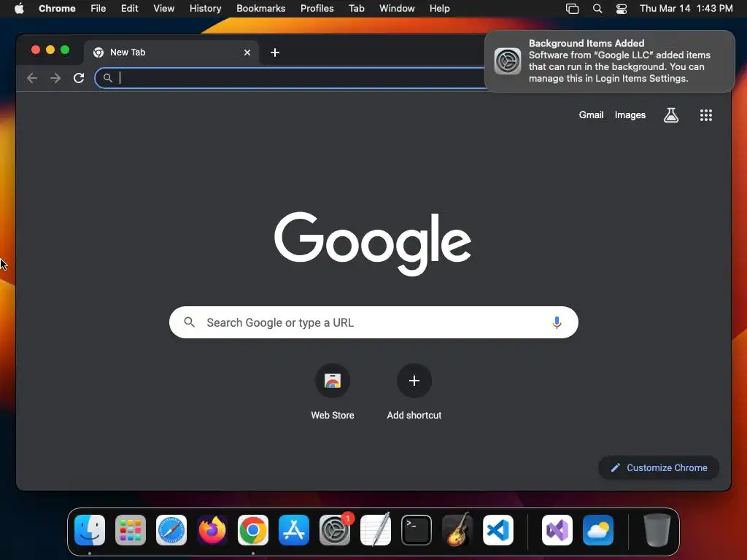Image resolution: width=747 pixels, height=560 pixels.
Task: Open System Settings from the Dock
Action: click(335, 530)
